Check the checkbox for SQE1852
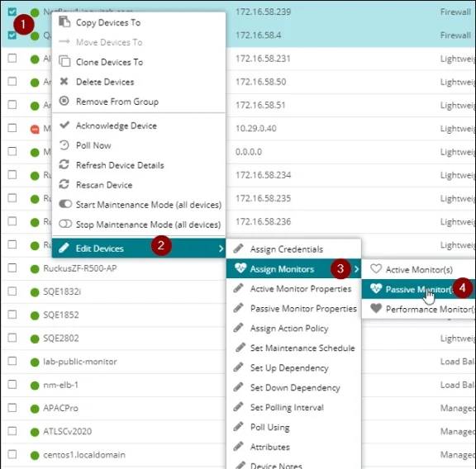This screenshot has width=476, height=469. click(x=12, y=315)
